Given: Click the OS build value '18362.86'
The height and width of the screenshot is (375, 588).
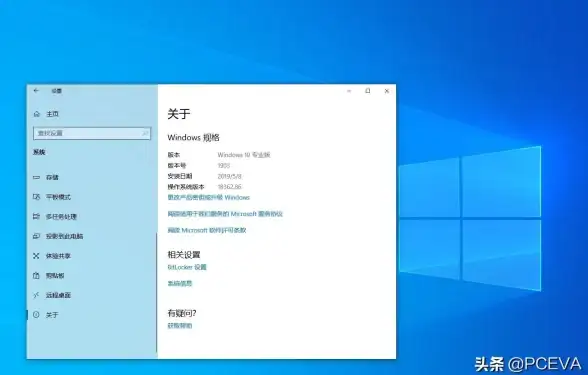Looking at the screenshot, I should [230, 187].
